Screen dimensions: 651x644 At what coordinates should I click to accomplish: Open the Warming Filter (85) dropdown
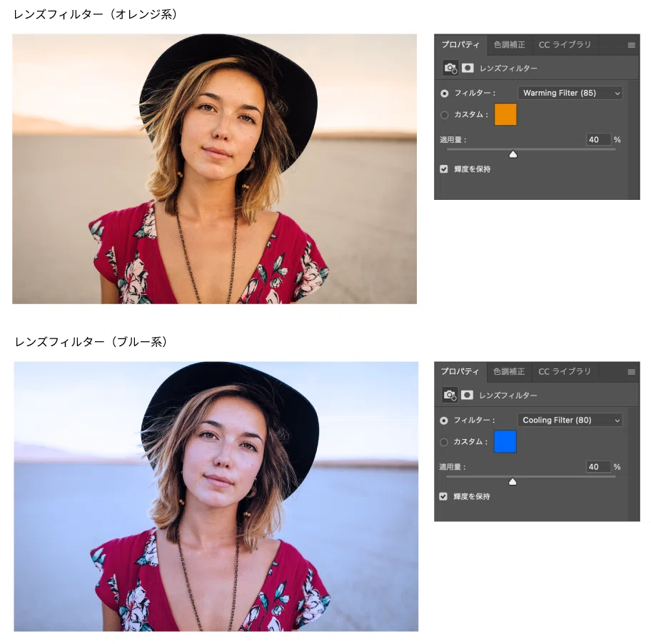pos(570,93)
